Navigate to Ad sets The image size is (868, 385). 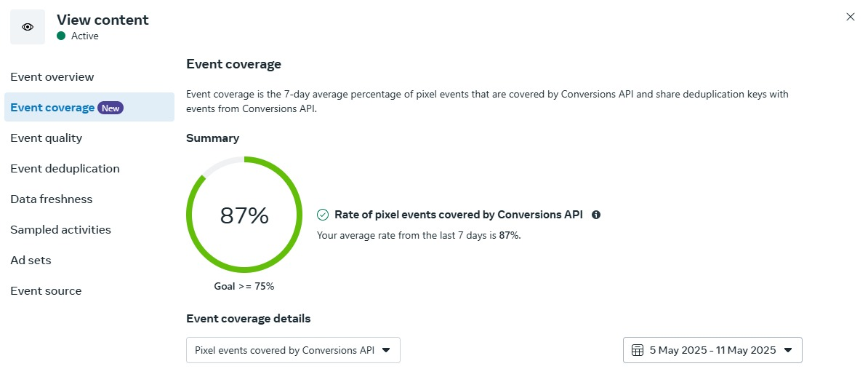pyautogui.click(x=31, y=261)
